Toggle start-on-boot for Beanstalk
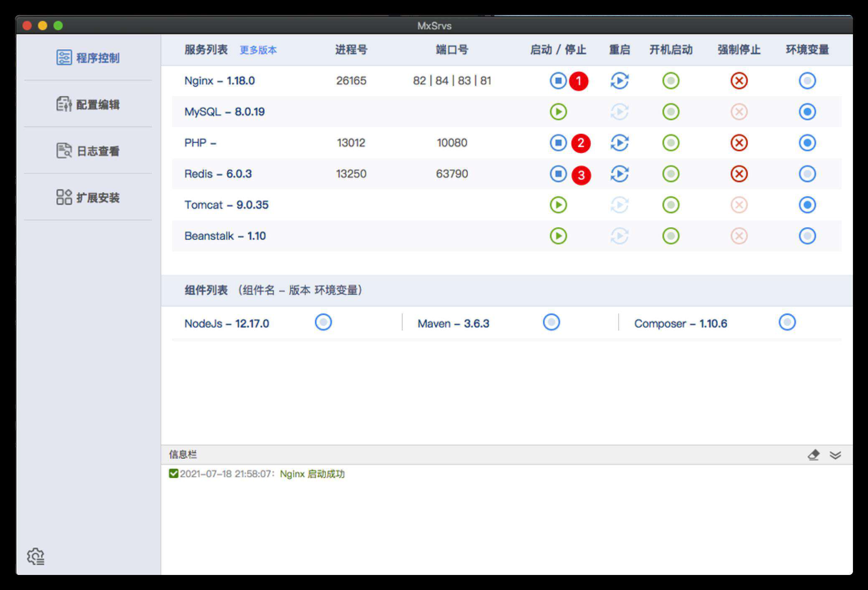This screenshot has width=868, height=590. point(671,236)
